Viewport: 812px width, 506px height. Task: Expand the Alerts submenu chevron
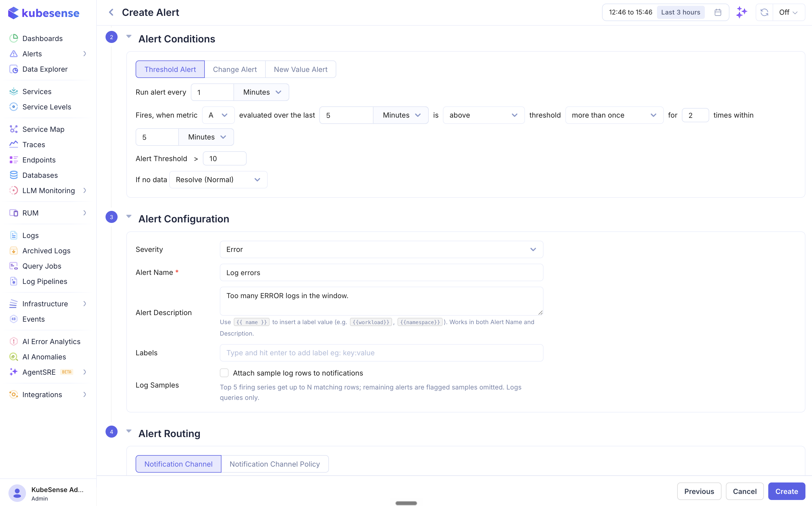point(85,54)
